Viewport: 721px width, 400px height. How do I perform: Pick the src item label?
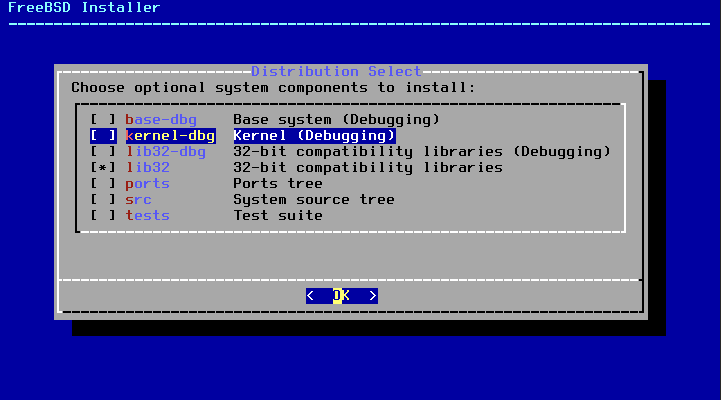click(139, 200)
